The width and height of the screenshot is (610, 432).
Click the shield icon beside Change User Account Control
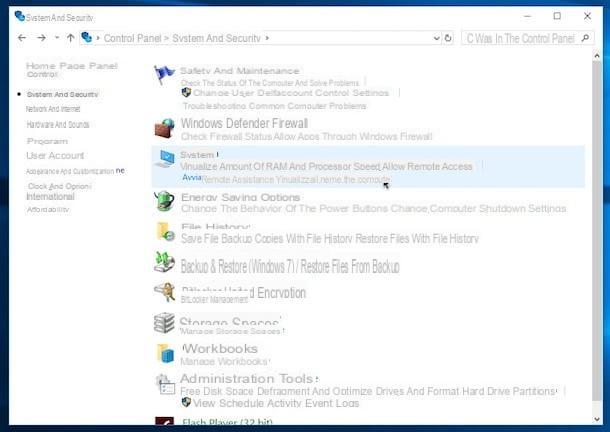click(186, 93)
